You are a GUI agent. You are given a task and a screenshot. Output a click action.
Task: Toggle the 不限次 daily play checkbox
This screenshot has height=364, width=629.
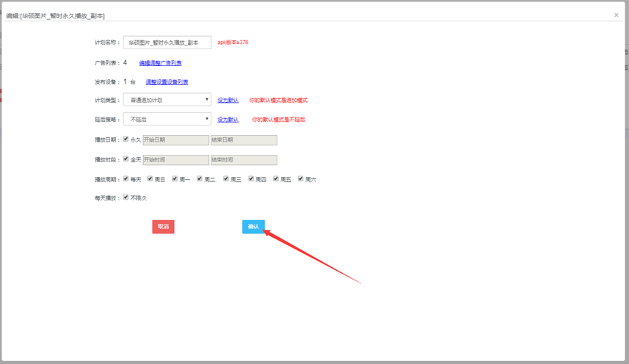pyautogui.click(x=126, y=197)
